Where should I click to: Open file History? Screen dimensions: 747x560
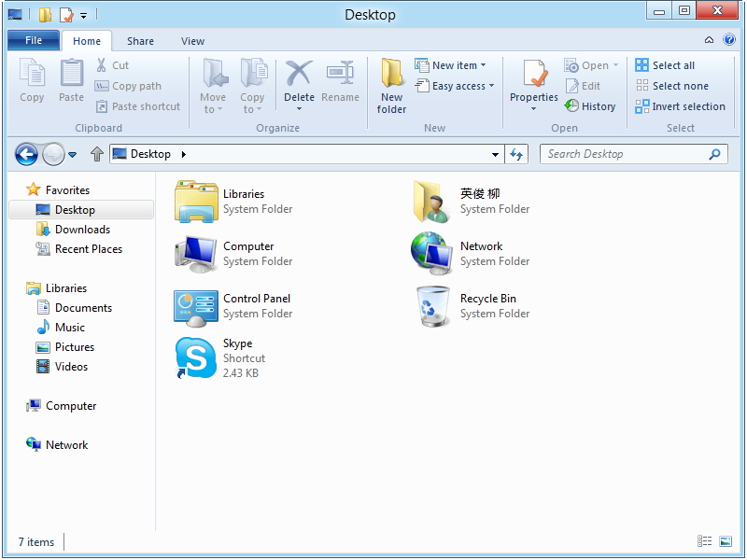point(590,106)
